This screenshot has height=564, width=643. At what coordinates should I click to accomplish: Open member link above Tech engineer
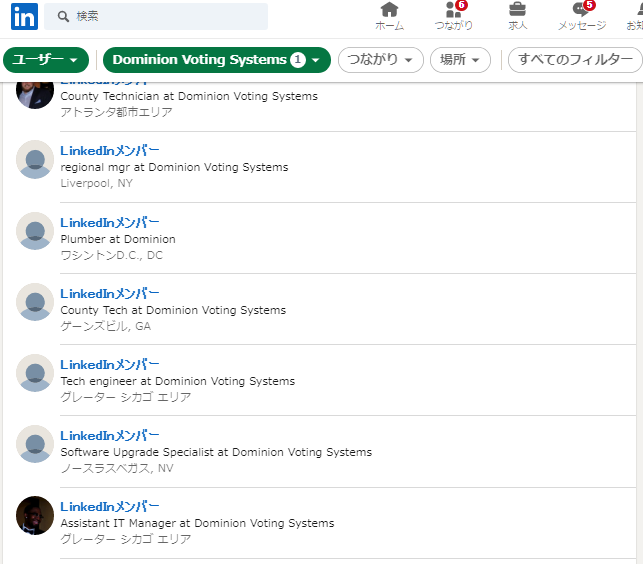(x=109, y=365)
